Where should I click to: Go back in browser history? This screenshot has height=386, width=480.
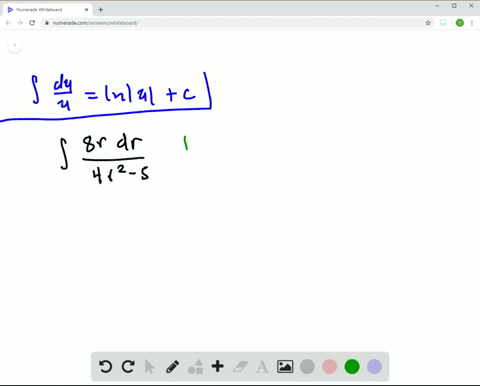pos(8,23)
